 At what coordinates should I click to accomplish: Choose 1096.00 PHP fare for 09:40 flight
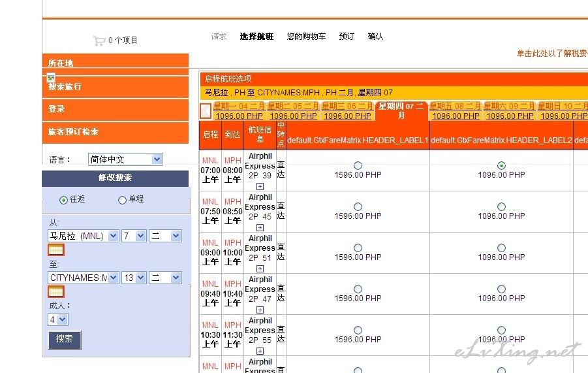pyautogui.click(x=501, y=289)
